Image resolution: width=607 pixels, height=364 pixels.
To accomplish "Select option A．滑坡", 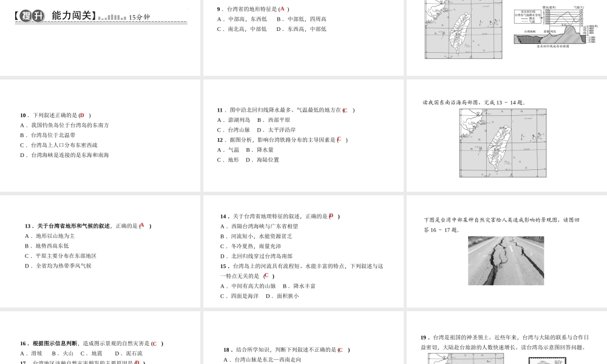I will click(x=32, y=354).
